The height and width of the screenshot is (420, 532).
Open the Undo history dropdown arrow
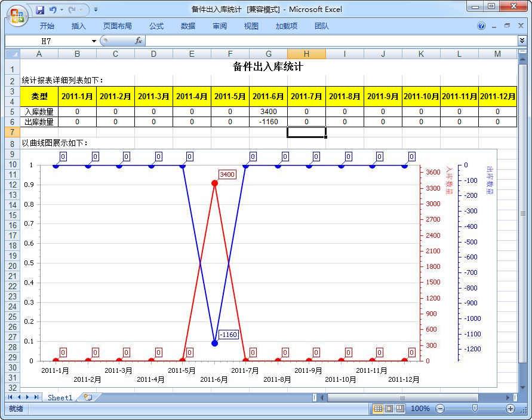pyautogui.click(x=61, y=10)
